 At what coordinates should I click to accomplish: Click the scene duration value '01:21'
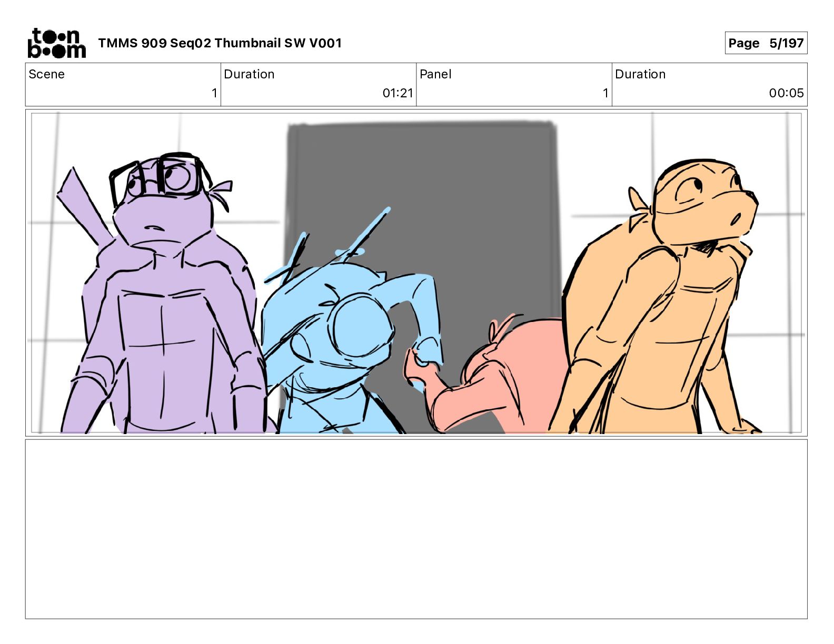[398, 93]
